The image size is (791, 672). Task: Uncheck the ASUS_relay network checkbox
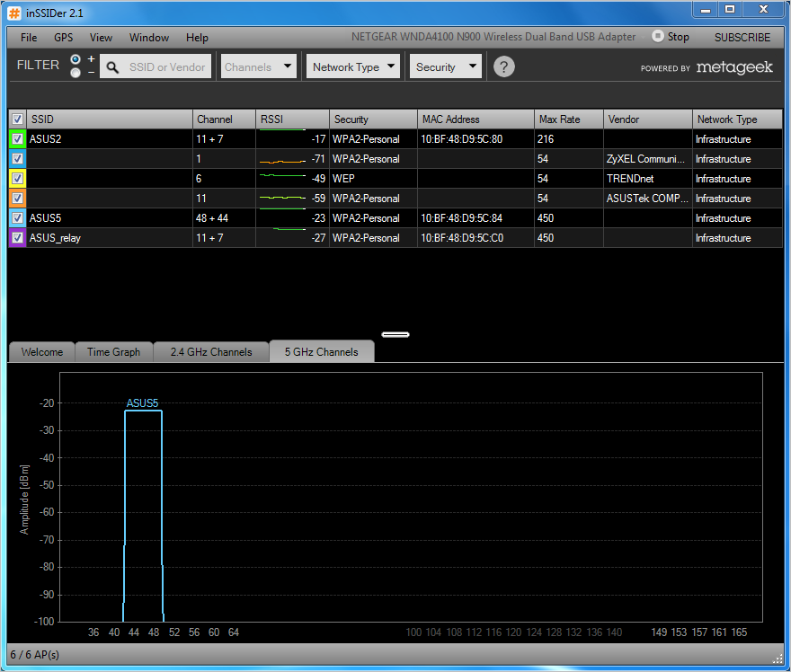pos(18,237)
